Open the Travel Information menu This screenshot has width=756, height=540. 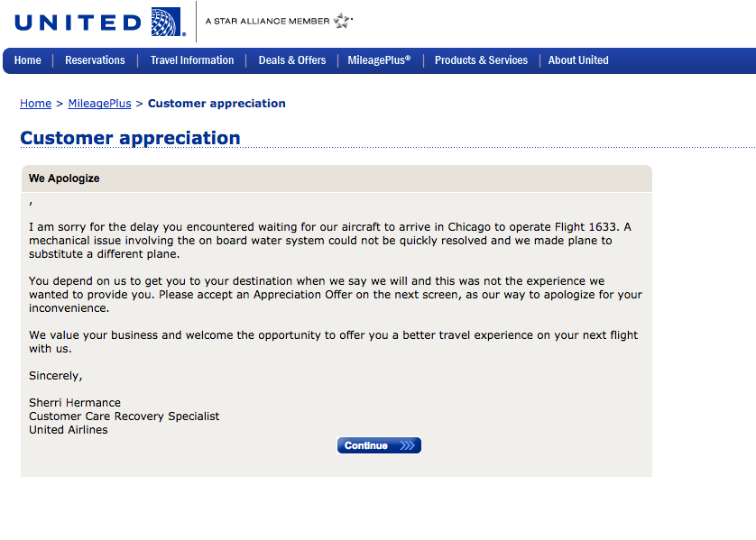click(x=192, y=60)
